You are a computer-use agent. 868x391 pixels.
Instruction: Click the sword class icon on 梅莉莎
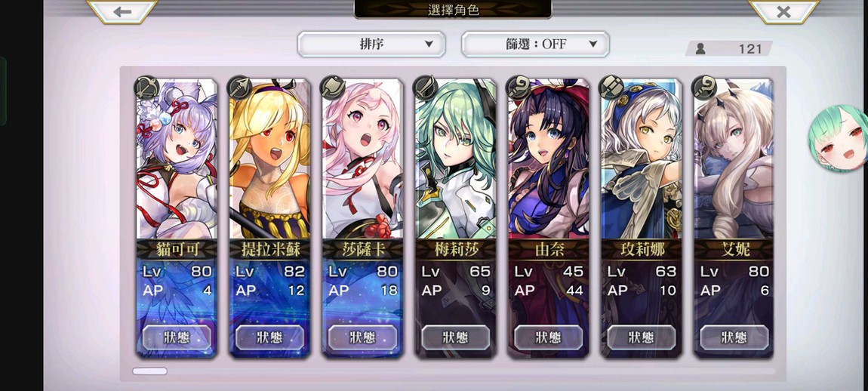(426, 88)
